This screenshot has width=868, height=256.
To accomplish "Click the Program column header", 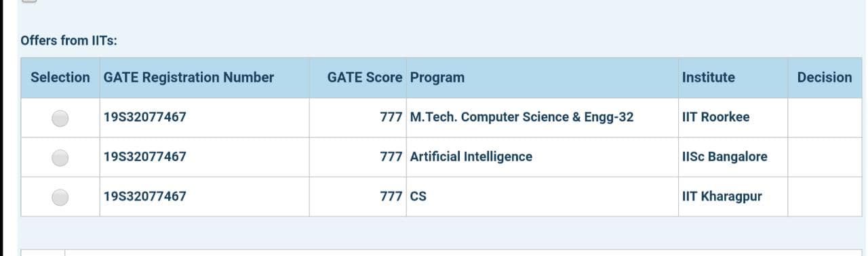I will tap(438, 77).
